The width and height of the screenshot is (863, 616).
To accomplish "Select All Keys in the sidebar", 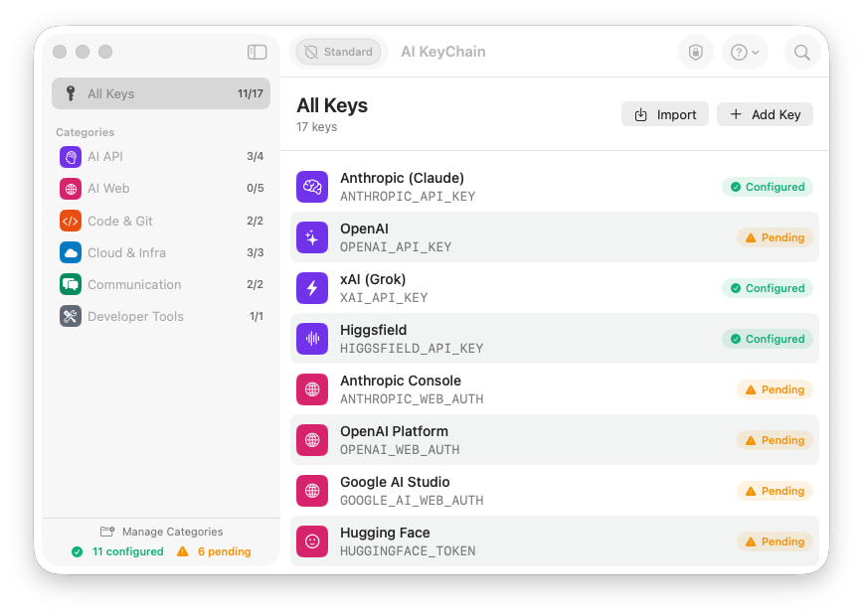I will (x=161, y=93).
